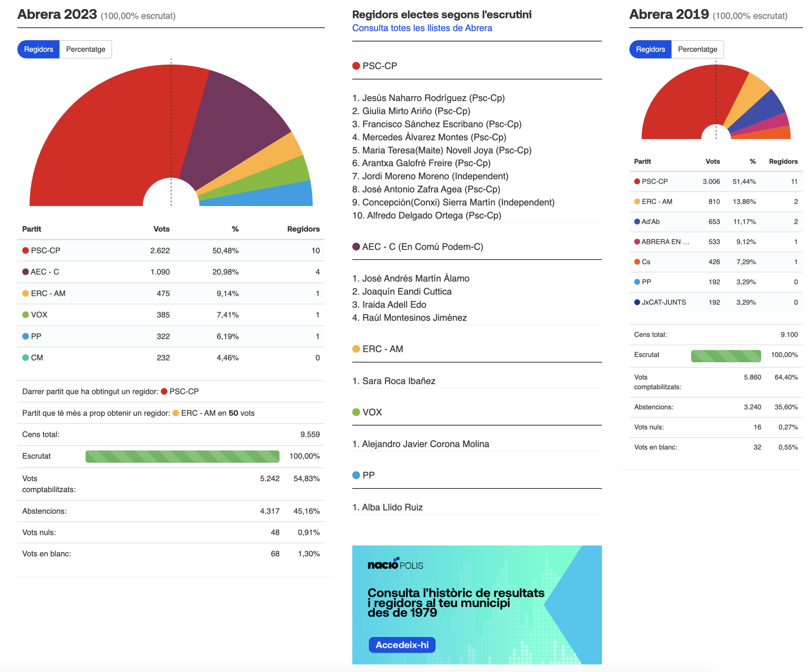Viewport: 809px width, 672px height.
Task: Open 'Consulta totes les llistes de Abrera' link
Action: coord(422,28)
